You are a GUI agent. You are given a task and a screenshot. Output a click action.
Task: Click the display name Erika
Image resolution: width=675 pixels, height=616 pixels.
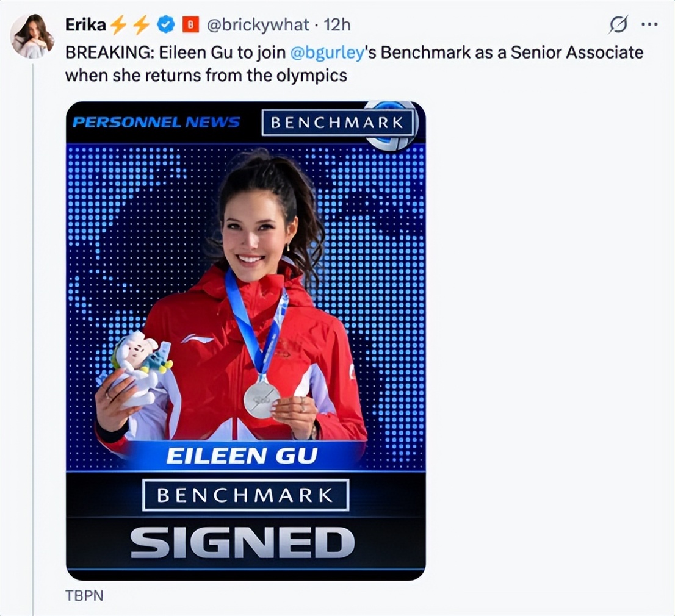pyautogui.click(x=85, y=25)
